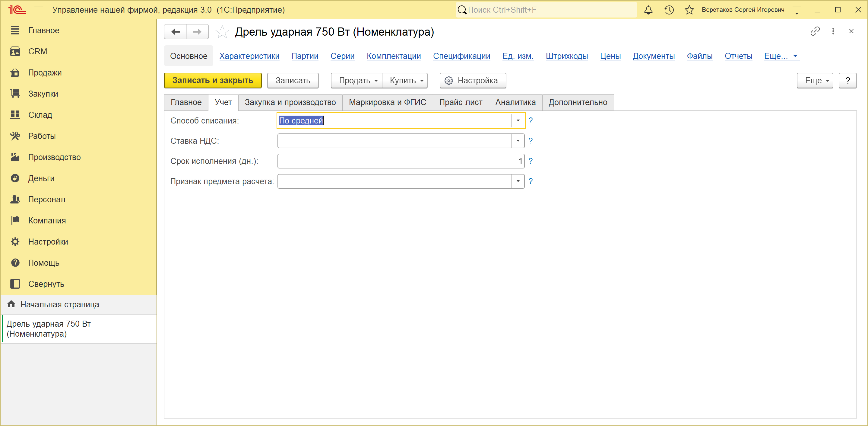Viewport: 868px width, 426px height.
Task: Open the Характеристики link
Action: click(x=249, y=56)
